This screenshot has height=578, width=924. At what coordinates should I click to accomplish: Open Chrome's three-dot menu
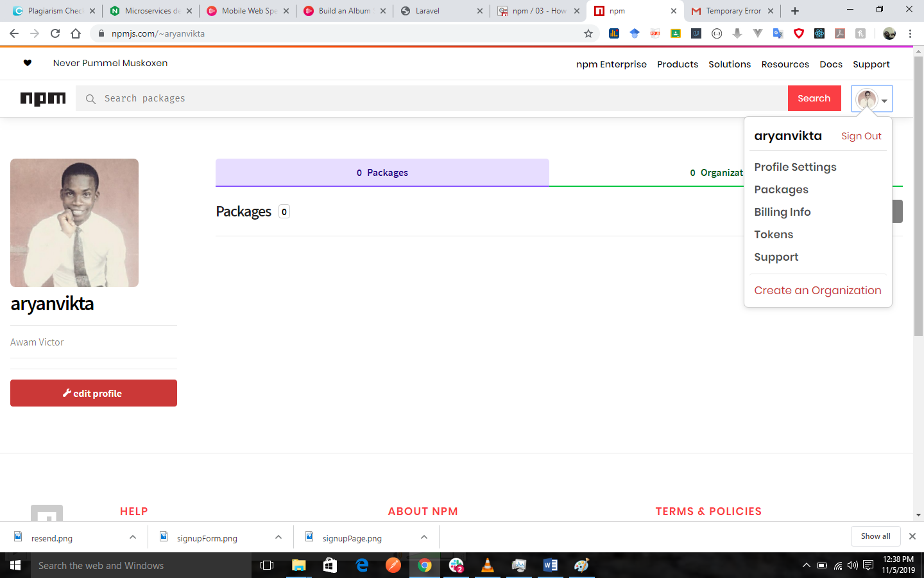[x=910, y=33]
